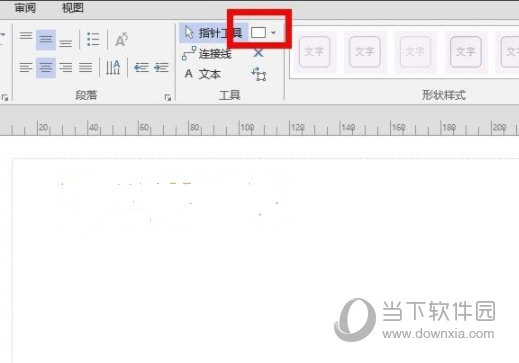Change the text direction

[x=113, y=68]
